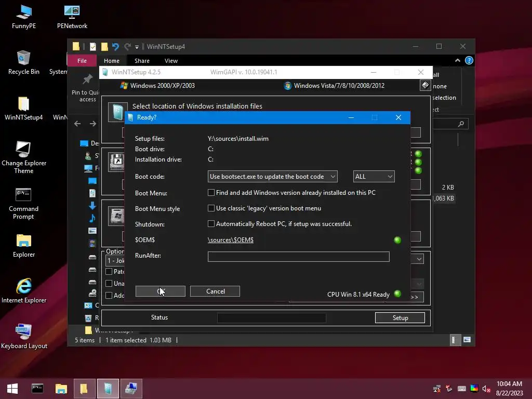Open the Explorer desktop shortcut
The image size is (532, 399).
coord(24,246)
